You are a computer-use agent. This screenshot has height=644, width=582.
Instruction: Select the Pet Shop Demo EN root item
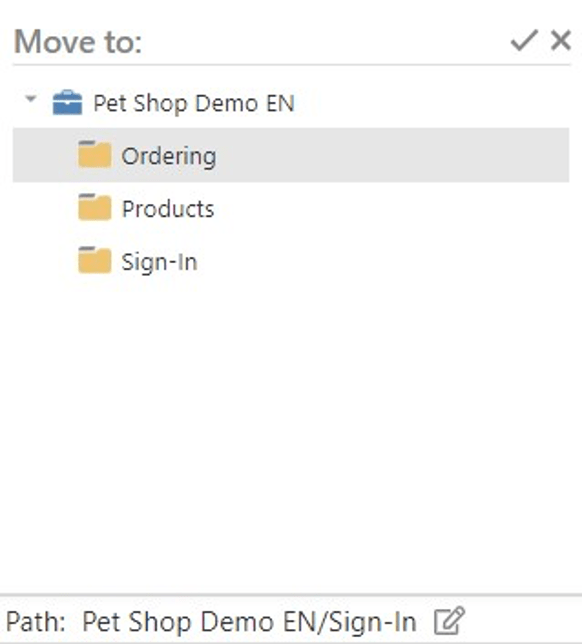pyautogui.click(x=194, y=103)
